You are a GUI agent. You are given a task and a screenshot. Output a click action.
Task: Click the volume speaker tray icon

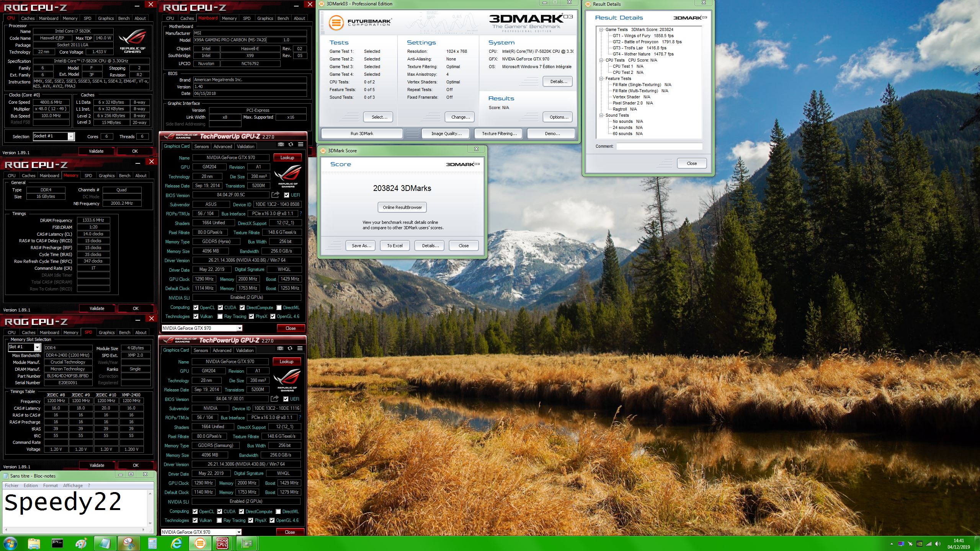[938, 544]
